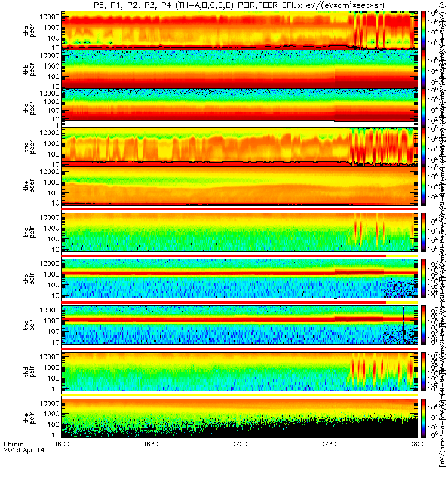The height and width of the screenshot is (478, 448).
Task: Click the thb peer spectrogram panel
Action: point(240,69)
